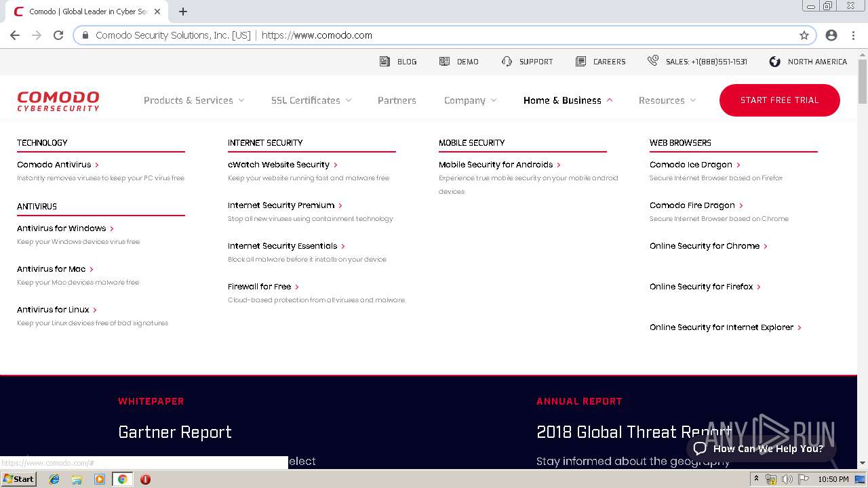Click scrollbar down arrow
This screenshot has width=868, height=488.
[x=863, y=463]
